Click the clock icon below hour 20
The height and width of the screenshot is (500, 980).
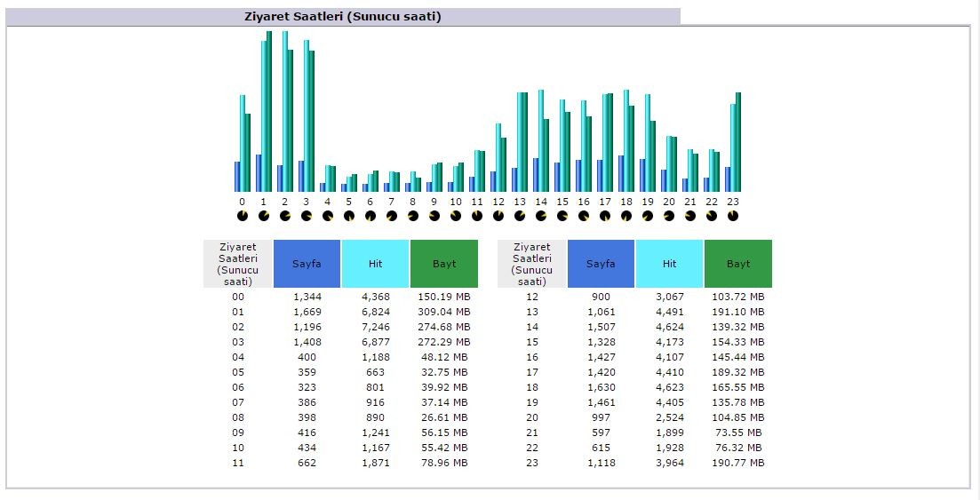(x=669, y=216)
